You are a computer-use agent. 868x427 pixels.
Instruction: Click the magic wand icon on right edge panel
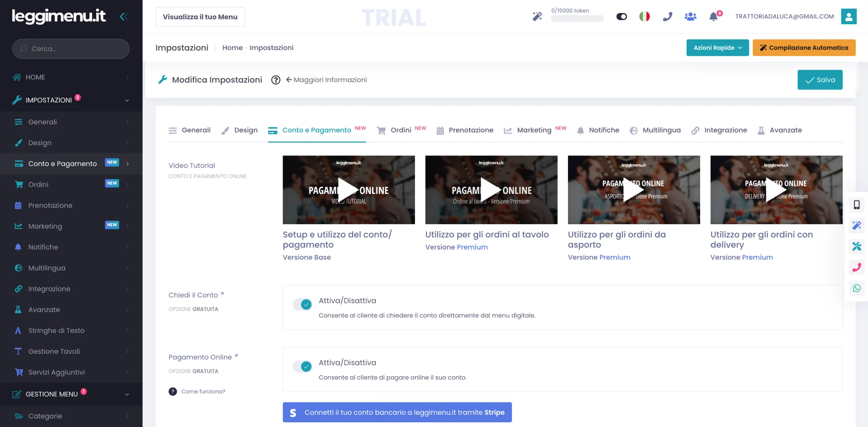tap(857, 226)
